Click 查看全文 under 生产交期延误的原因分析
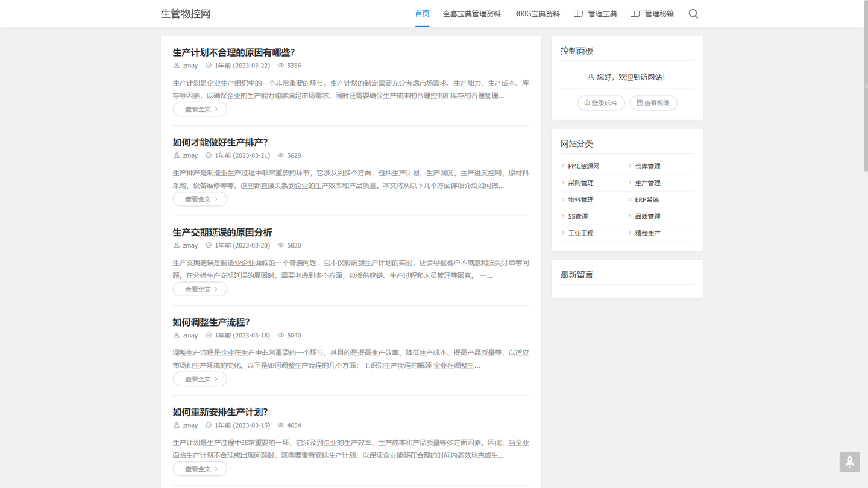This screenshot has width=868, height=488. tap(200, 289)
